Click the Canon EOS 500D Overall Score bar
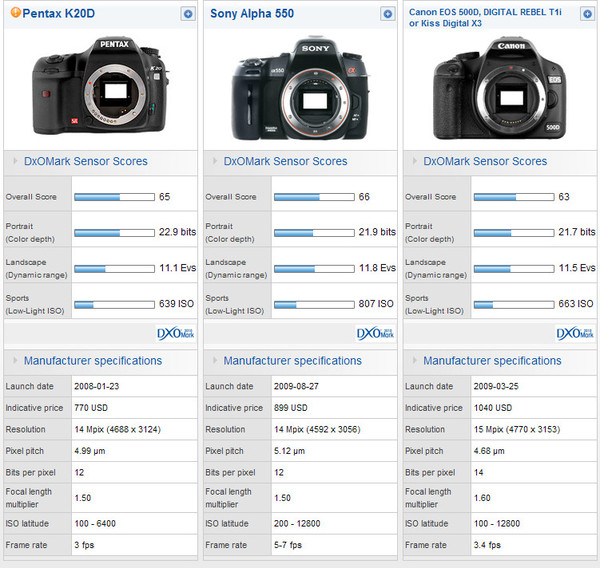Viewport: 600px width, 568px height. tap(514, 197)
